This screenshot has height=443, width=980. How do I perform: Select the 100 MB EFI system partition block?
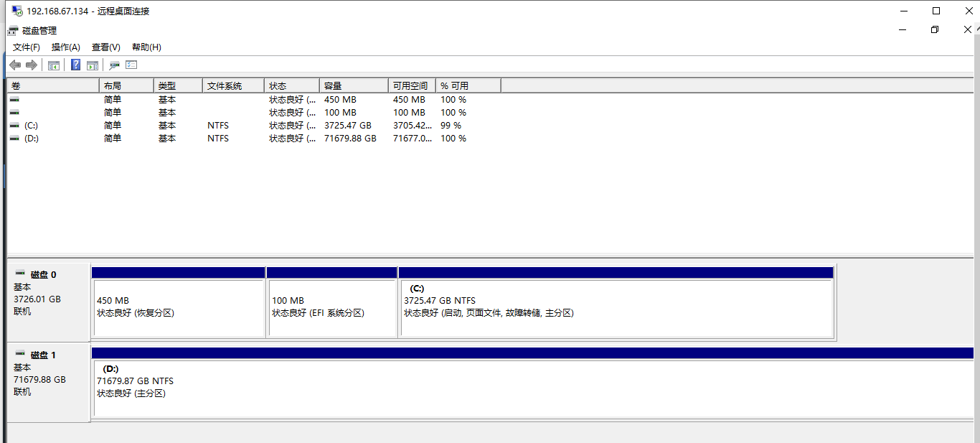click(331, 307)
